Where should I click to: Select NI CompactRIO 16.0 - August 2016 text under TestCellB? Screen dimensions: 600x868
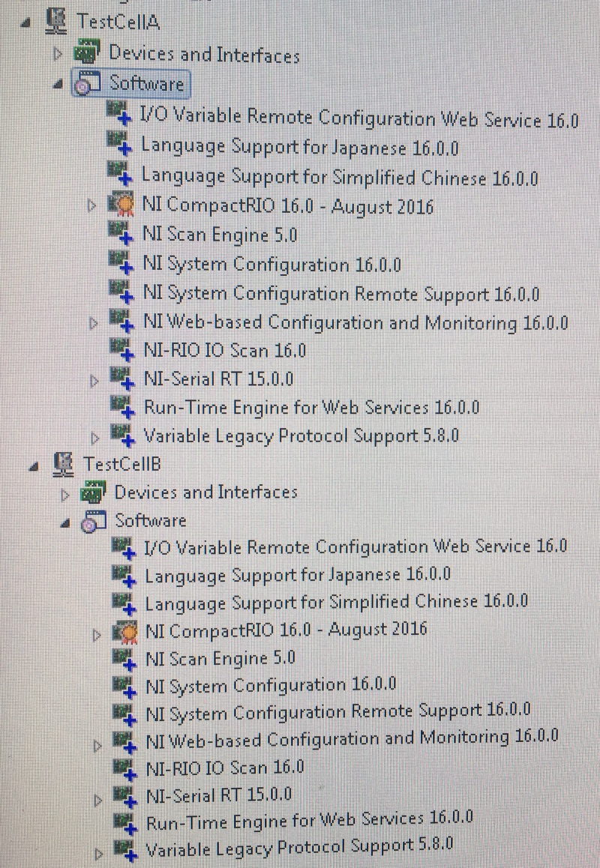pyautogui.click(x=286, y=630)
